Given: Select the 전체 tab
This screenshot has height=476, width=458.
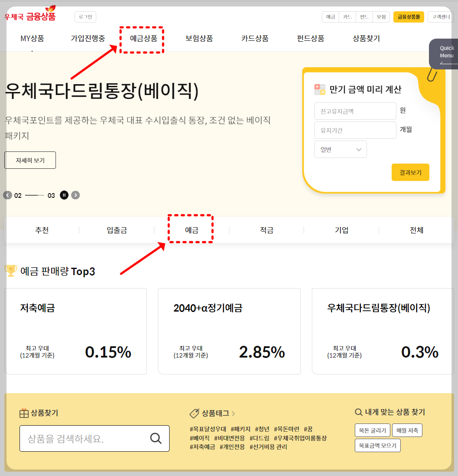Looking at the screenshot, I should pos(416,230).
